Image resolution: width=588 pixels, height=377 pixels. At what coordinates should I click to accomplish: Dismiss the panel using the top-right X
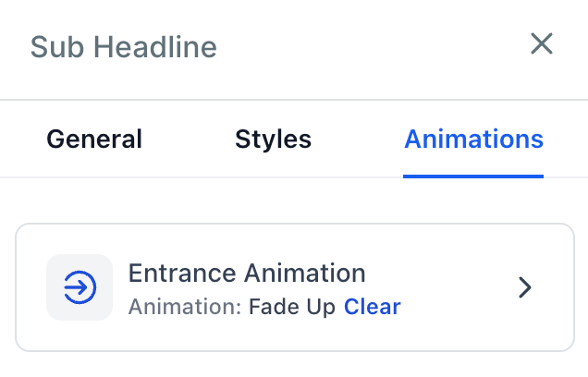coord(541,43)
